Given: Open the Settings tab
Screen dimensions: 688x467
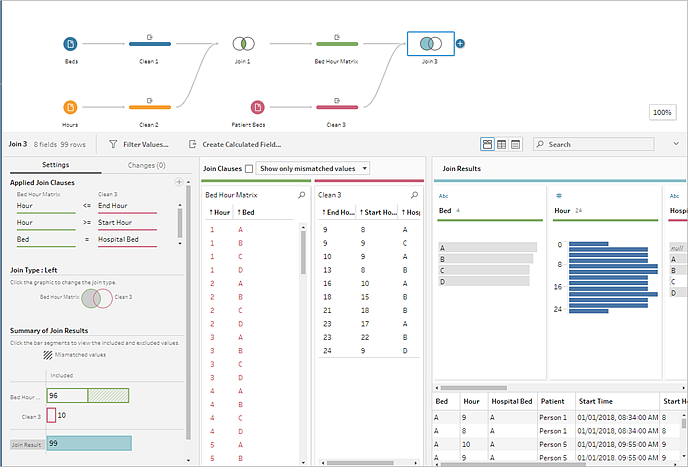Looking at the screenshot, I should click(55, 165).
